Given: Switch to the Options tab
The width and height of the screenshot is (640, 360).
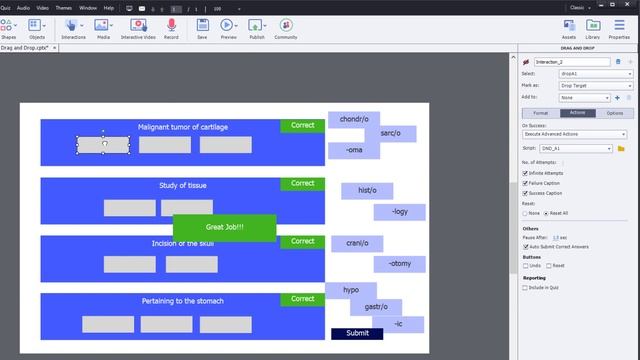Looking at the screenshot, I should [615, 113].
